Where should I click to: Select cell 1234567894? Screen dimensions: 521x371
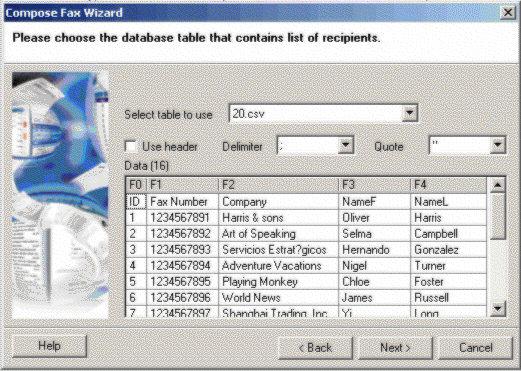click(182, 266)
